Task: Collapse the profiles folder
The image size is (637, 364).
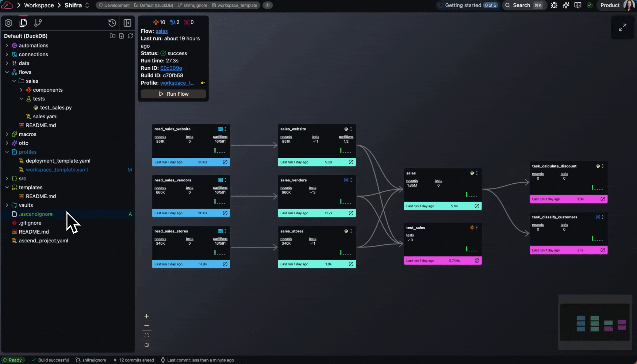Action: point(7,152)
